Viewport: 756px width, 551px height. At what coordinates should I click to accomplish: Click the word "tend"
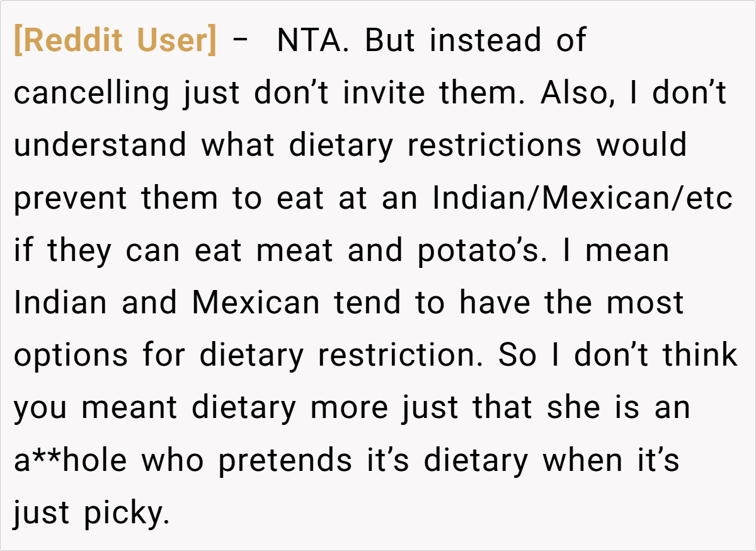[x=368, y=303]
